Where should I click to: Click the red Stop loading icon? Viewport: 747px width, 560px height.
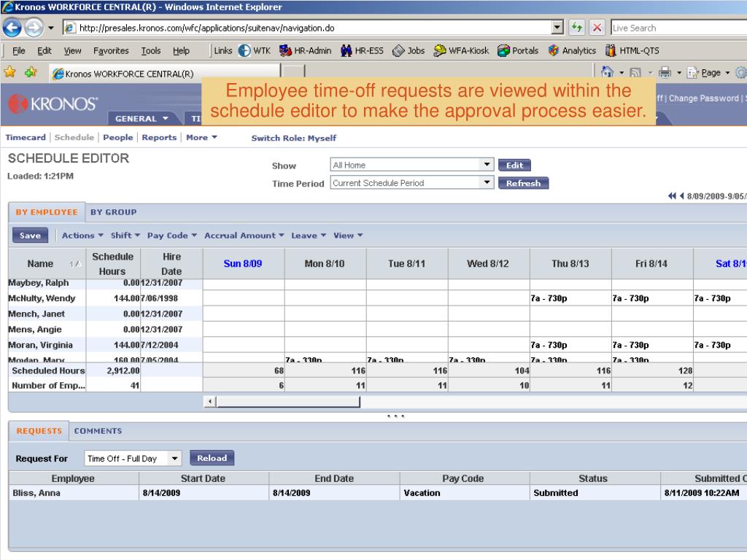pos(597,28)
